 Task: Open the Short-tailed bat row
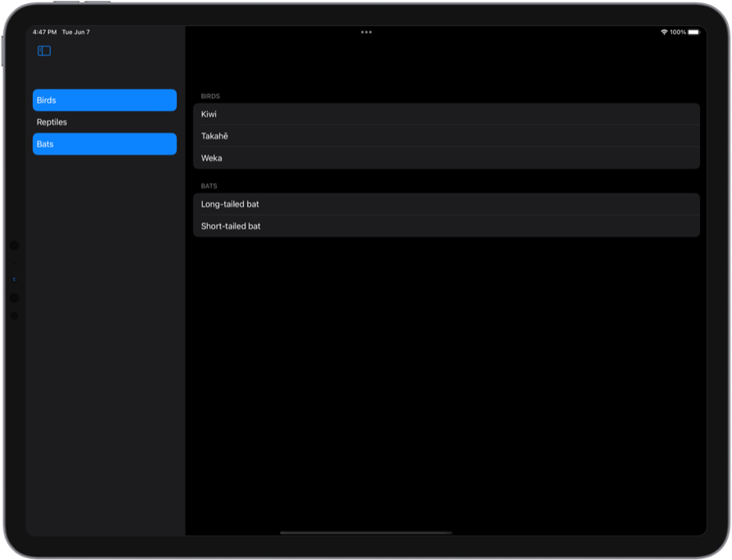pyautogui.click(x=447, y=226)
